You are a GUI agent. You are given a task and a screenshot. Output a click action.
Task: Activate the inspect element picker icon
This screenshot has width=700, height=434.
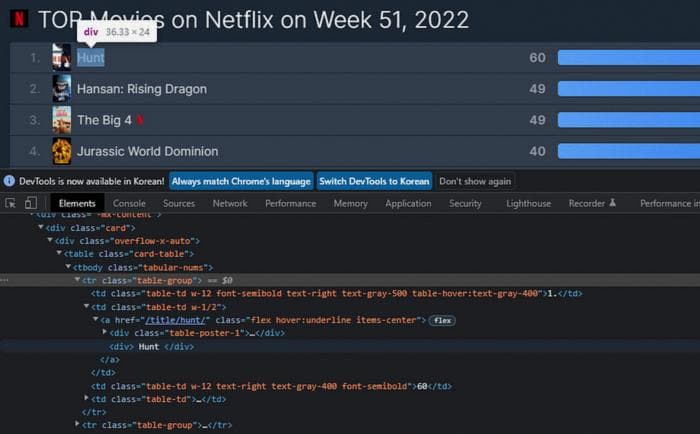point(10,203)
